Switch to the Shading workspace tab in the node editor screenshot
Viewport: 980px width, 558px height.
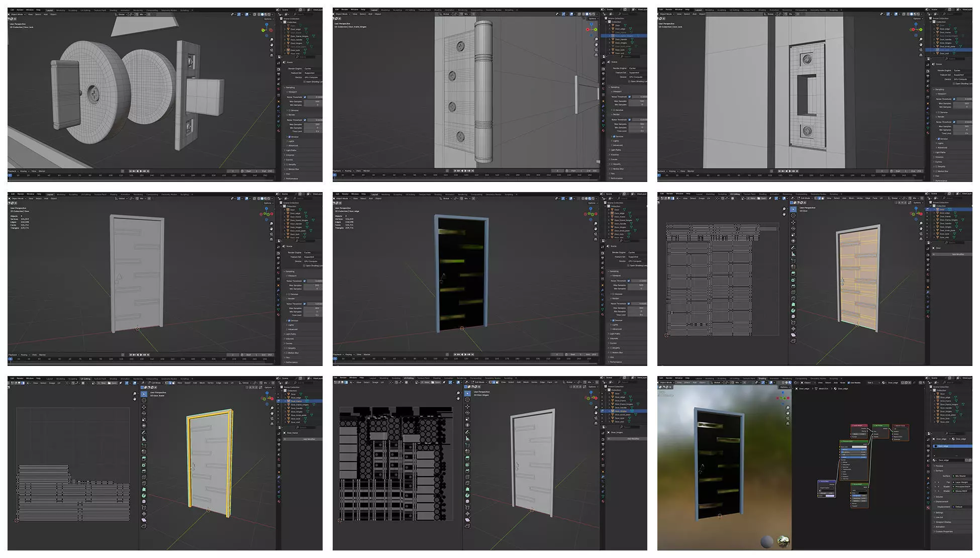click(x=762, y=379)
